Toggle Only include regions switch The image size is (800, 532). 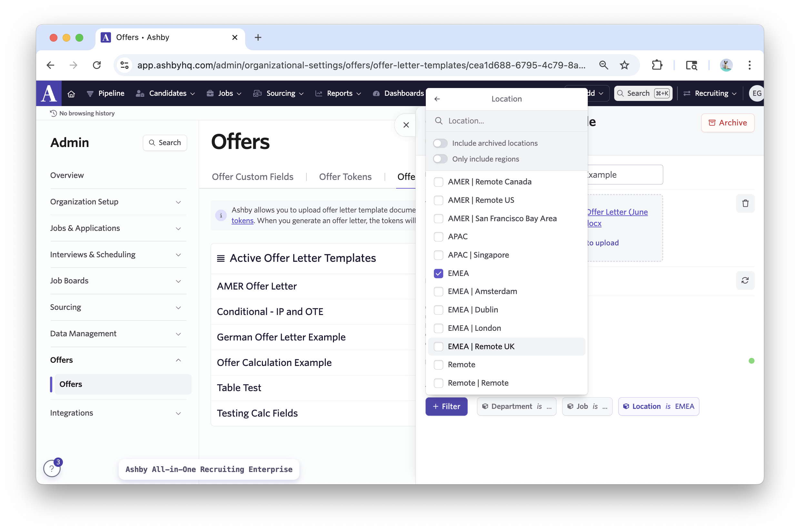coord(440,159)
